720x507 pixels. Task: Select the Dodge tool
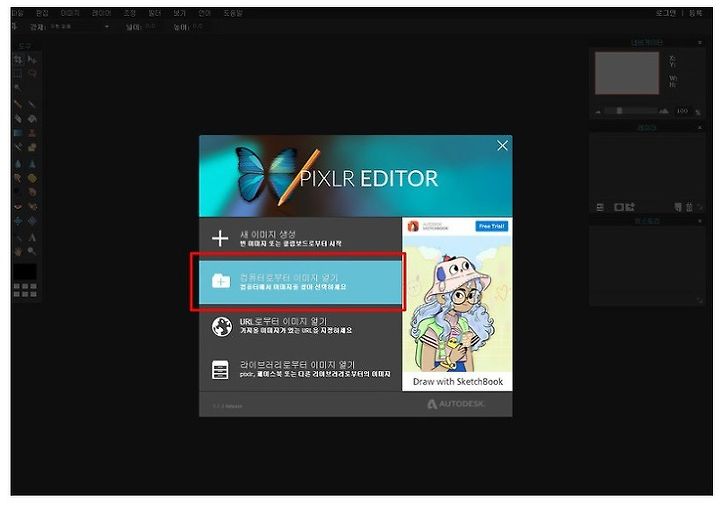(x=18, y=192)
